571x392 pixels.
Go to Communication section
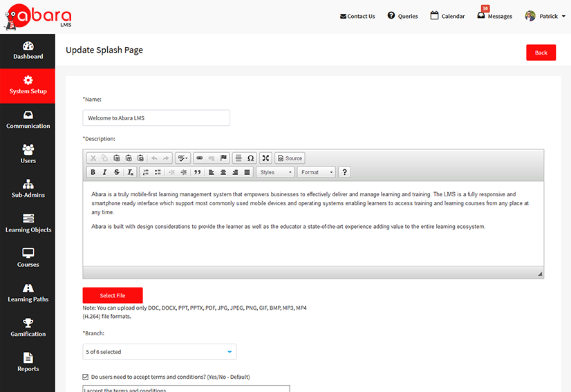click(28, 120)
